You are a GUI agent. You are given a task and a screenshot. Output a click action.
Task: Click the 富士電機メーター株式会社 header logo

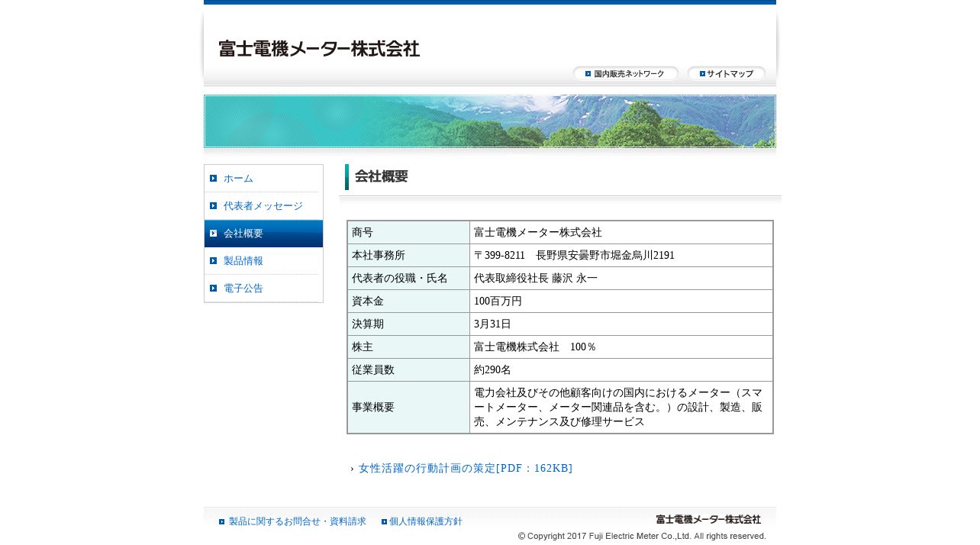[x=319, y=49]
